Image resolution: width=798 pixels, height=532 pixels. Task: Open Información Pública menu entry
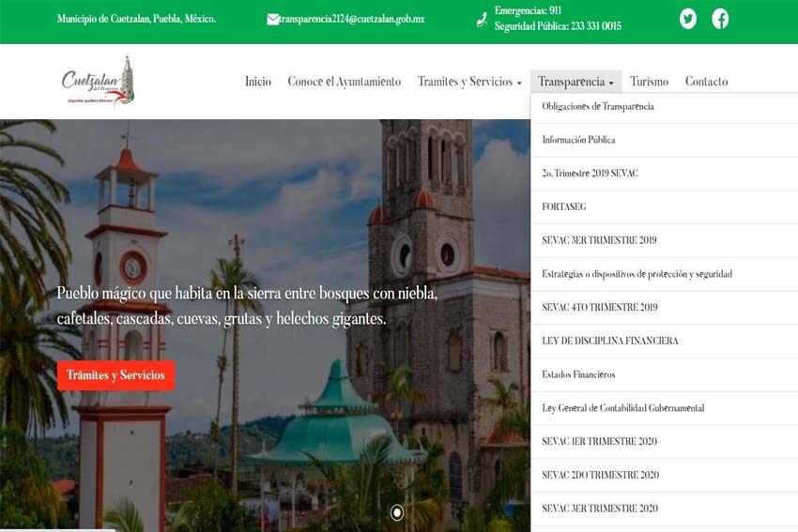pyautogui.click(x=578, y=140)
